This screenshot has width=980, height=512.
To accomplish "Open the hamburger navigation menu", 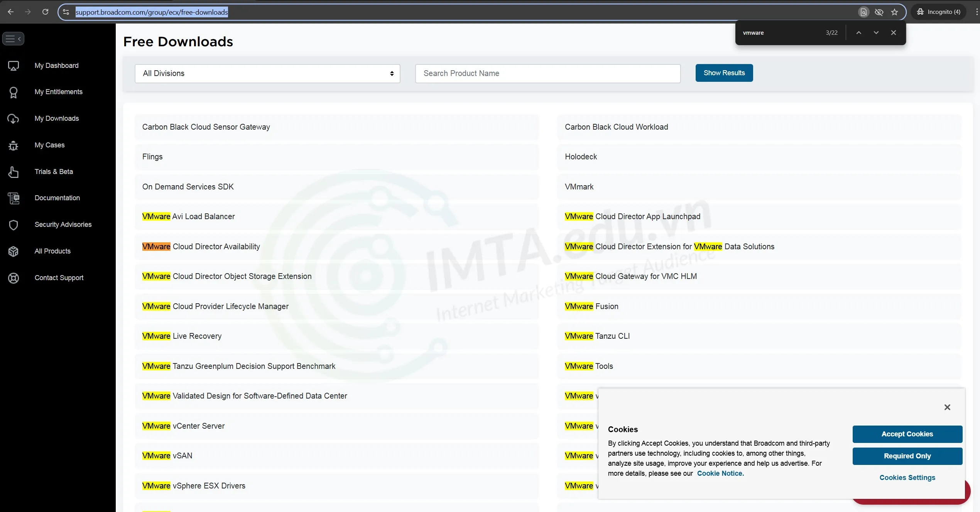I will coord(11,39).
